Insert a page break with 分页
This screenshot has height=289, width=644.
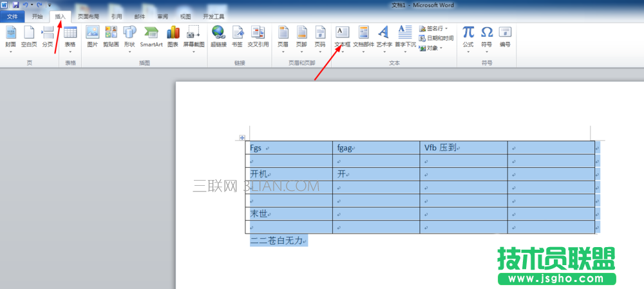coord(48,37)
